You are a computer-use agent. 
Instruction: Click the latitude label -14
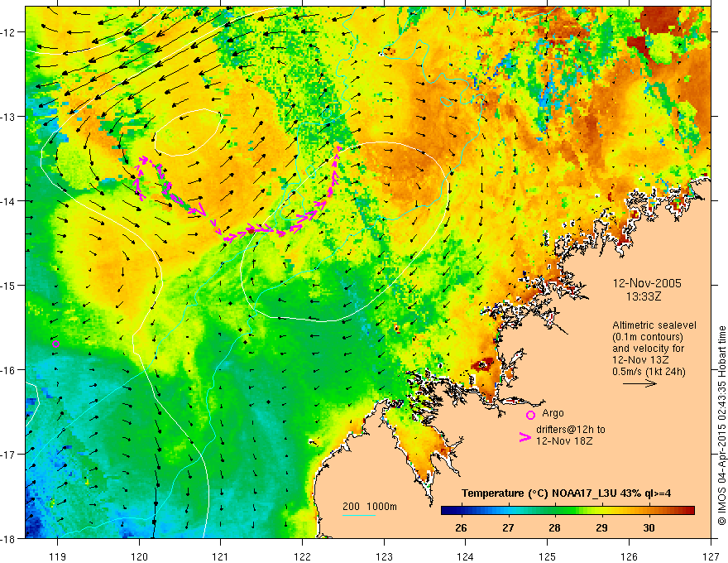coord(9,200)
